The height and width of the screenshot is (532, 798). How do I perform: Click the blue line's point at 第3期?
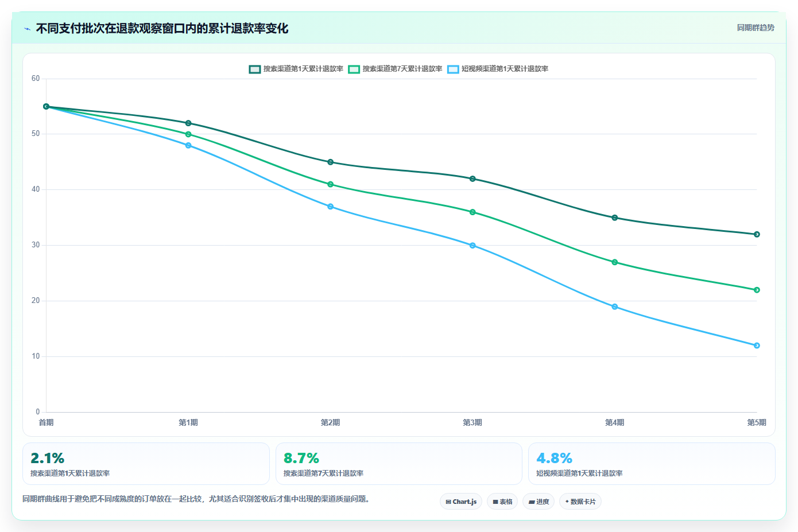pos(472,246)
